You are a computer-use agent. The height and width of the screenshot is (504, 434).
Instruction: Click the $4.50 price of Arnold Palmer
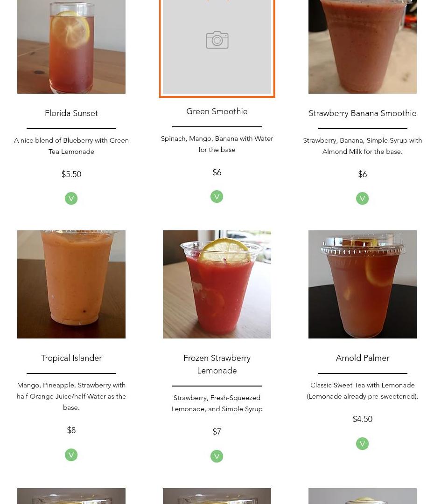click(x=362, y=419)
